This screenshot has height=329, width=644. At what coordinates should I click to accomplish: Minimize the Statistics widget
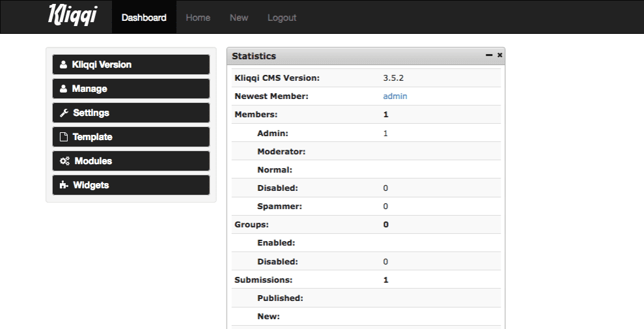point(489,55)
